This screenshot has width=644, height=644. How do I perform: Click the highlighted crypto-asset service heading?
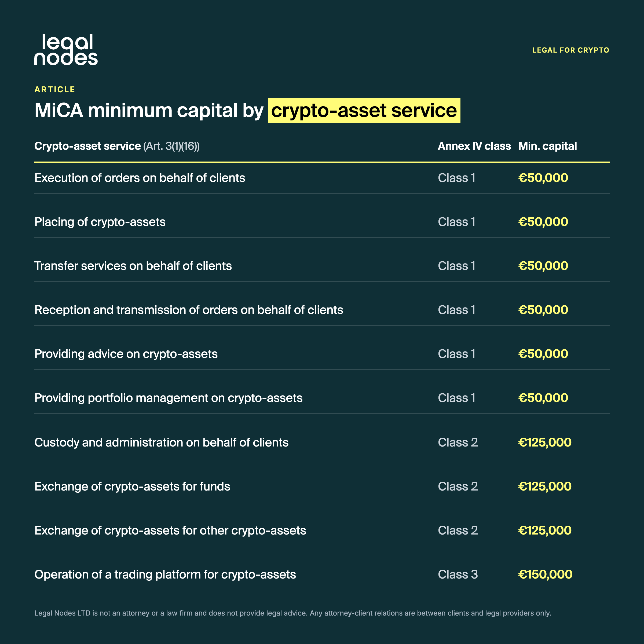point(364,110)
